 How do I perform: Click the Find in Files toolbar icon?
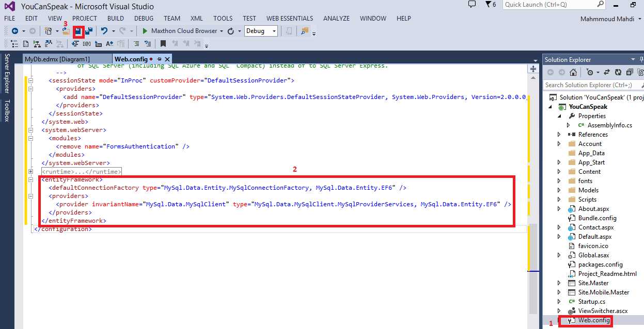[304, 31]
